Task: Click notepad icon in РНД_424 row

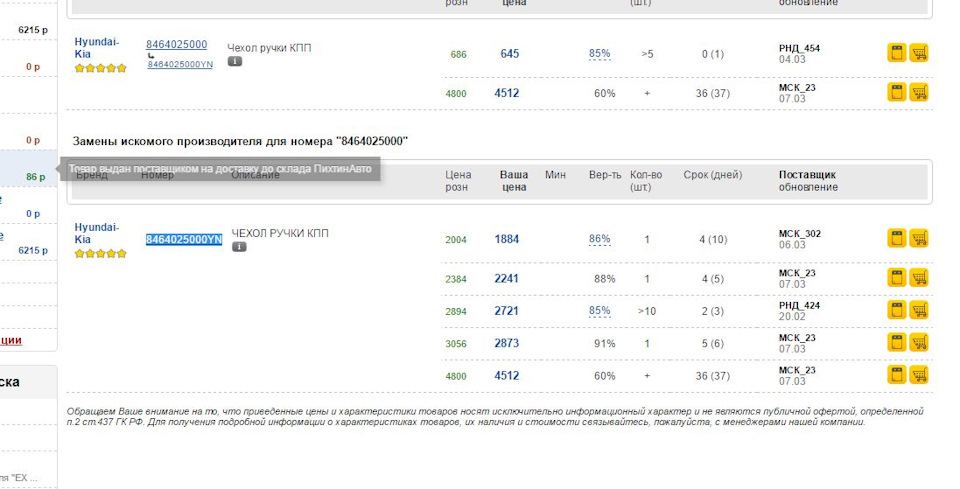Action: click(x=896, y=310)
